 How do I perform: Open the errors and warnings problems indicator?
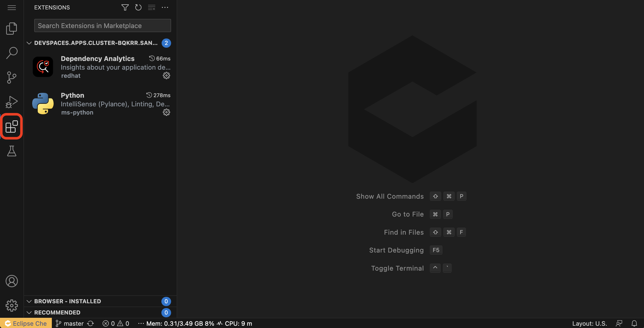click(116, 323)
